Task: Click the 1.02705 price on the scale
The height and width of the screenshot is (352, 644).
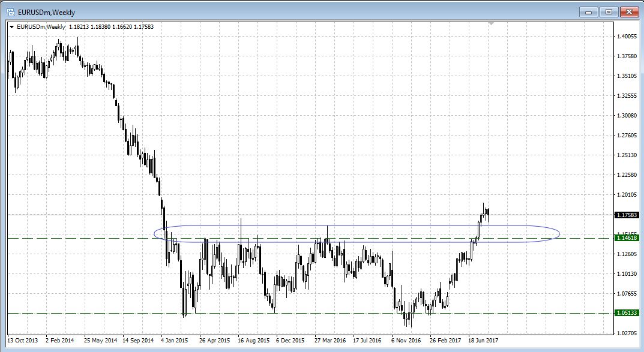Action: click(626, 332)
